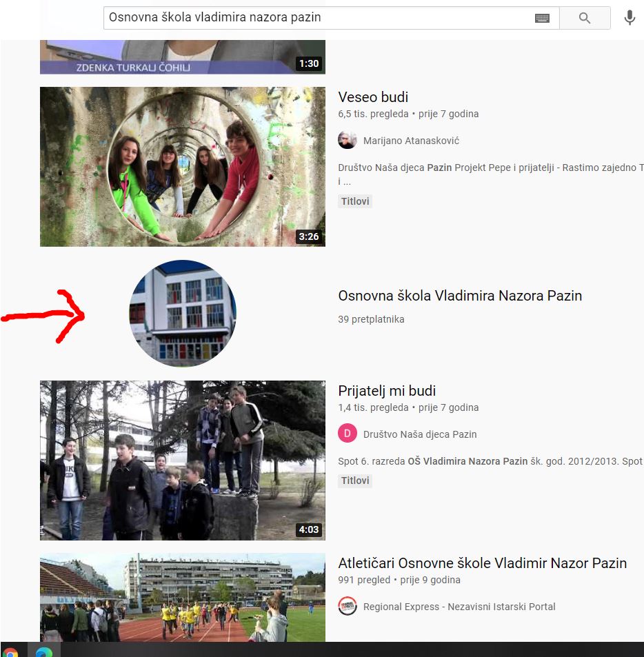Play the Zdenka Turkalj Čohilj video thumbnail
This screenshot has height=657, width=644.
coord(183,57)
